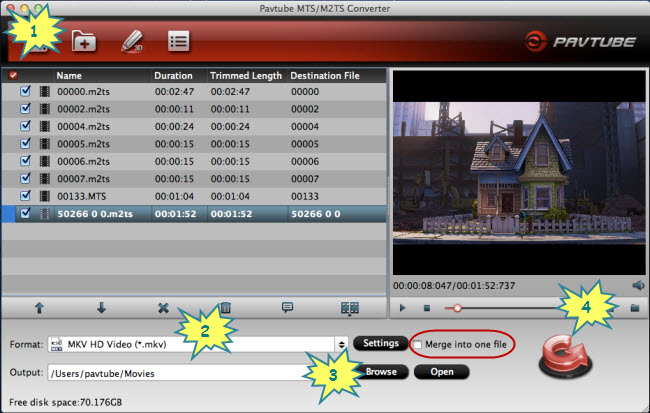The height and width of the screenshot is (413, 650).
Task: Click the Pavtube logo
Action: [x=580, y=41]
